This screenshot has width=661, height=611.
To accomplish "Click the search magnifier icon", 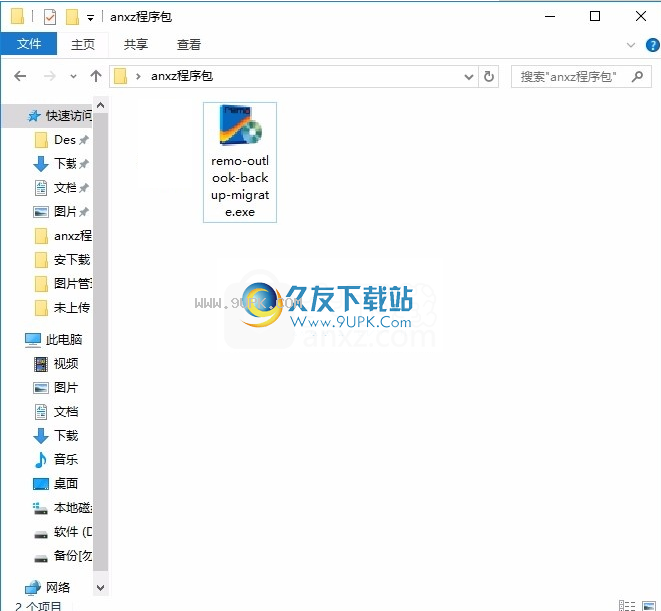I will [x=637, y=76].
